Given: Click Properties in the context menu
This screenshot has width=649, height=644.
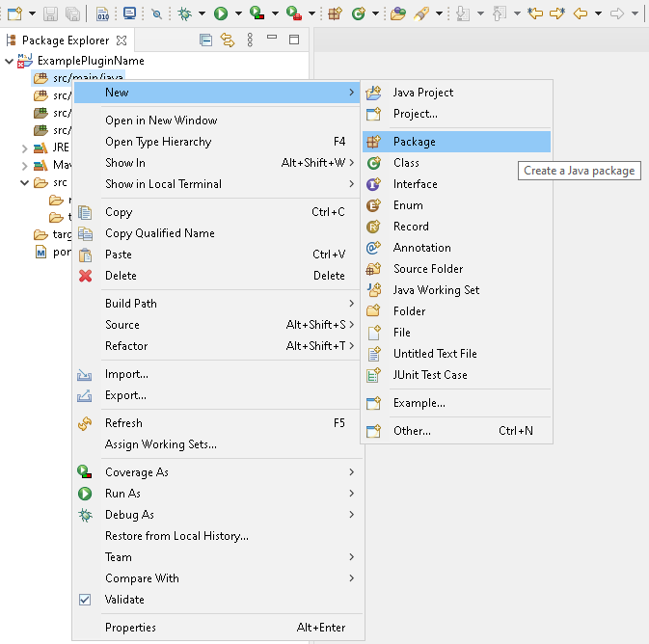Looking at the screenshot, I should [x=217, y=628].
